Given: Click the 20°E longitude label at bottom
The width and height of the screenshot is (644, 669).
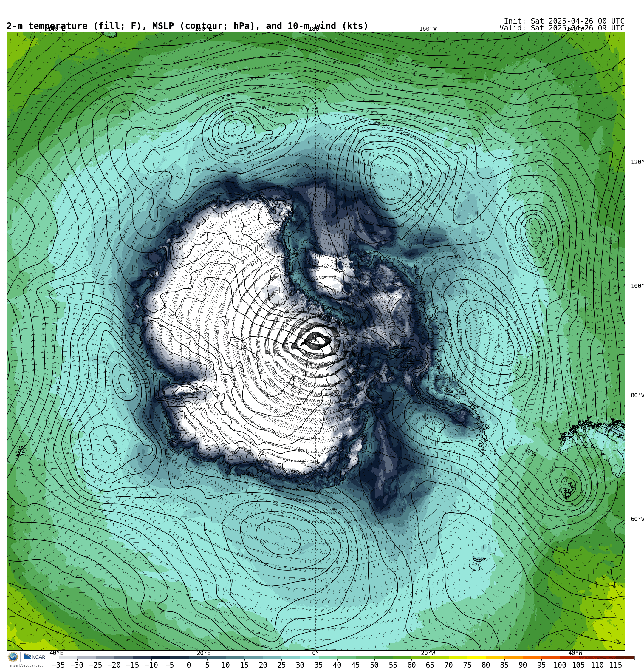Looking at the screenshot, I should click(x=204, y=653).
